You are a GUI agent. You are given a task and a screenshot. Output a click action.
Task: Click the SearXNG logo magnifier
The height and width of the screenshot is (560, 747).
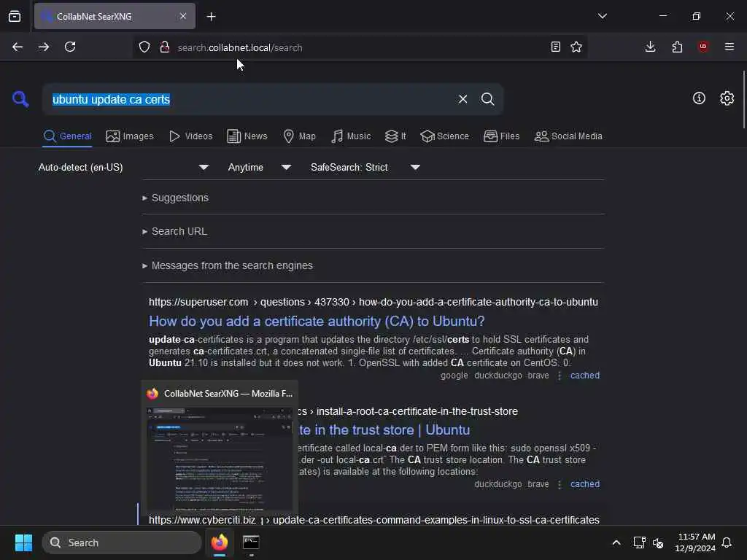(x=20, y=99)
